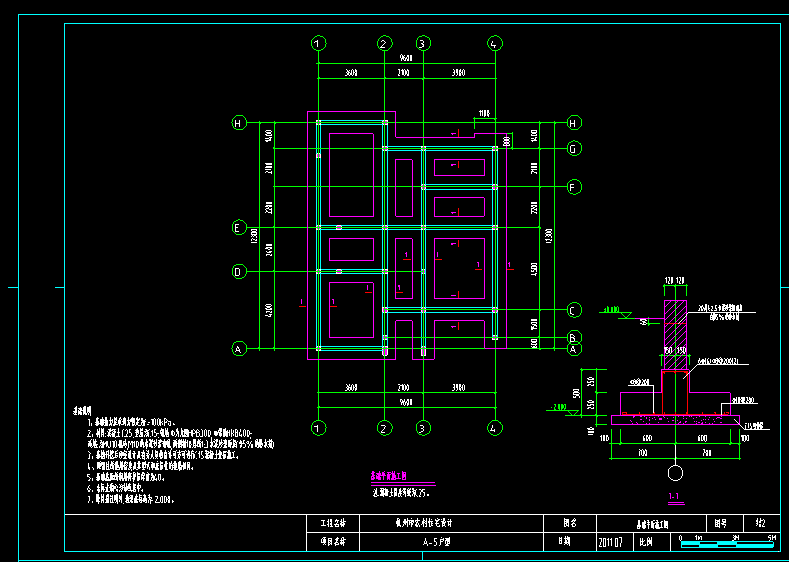Select axis bubble 4 below the plan
The image size is (789, 562).
tap(495, 428)
